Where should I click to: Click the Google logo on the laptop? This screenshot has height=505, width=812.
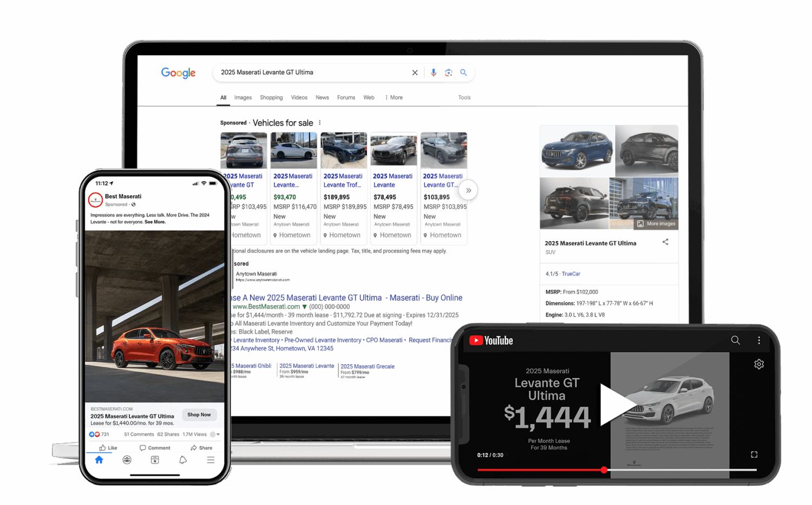pos(178,73)
